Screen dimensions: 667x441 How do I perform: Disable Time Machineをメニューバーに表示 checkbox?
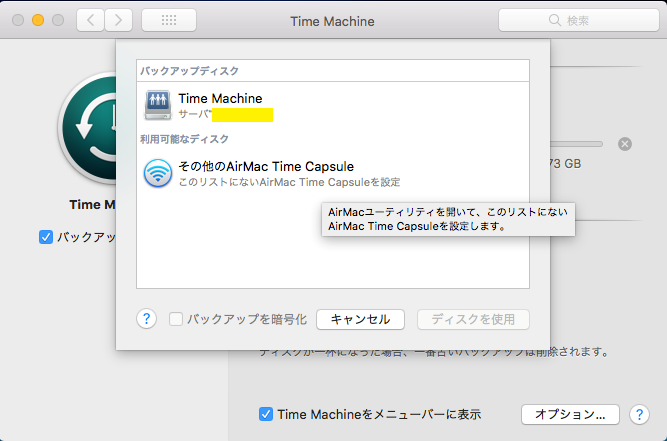click(265, 414)
